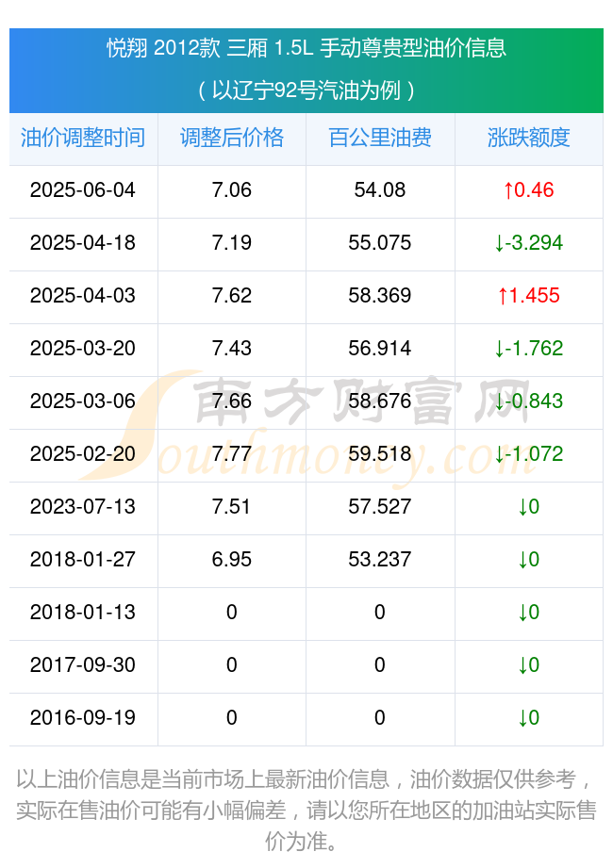Select the fuel cost 54.08
This screenshot has width=613, height=868.
(380, 189)
